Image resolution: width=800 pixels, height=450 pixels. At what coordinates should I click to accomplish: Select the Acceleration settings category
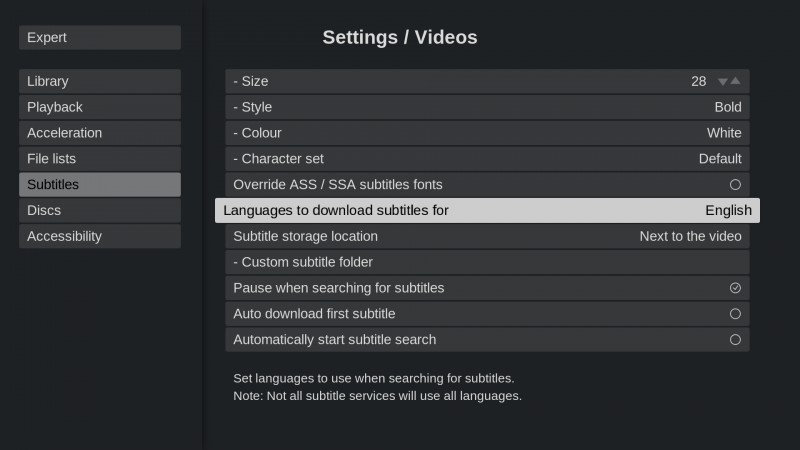(x=100, y=133)
